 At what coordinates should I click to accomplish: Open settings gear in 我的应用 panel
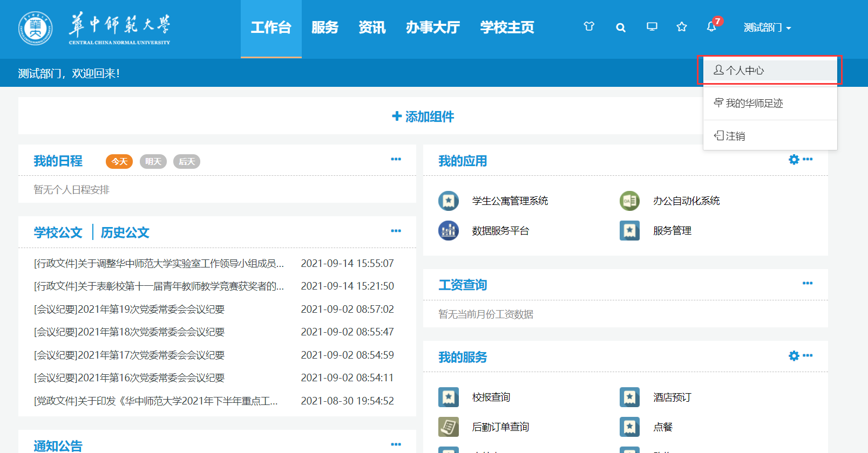pos(794,160)
